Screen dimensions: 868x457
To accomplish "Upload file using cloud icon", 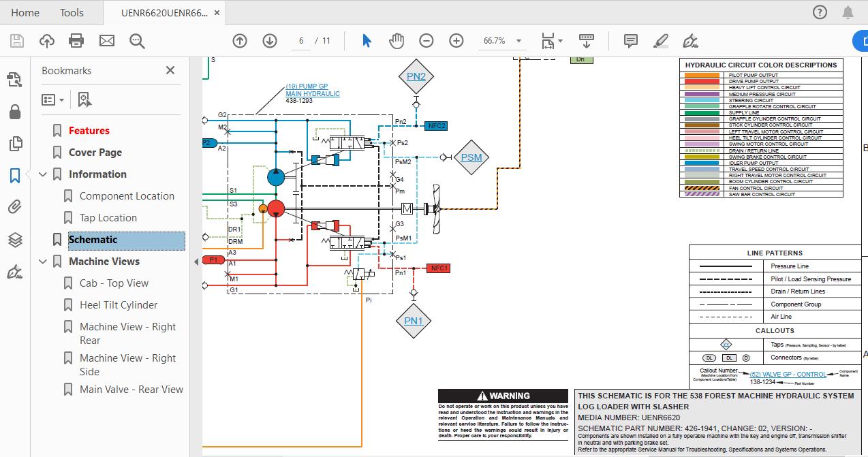I will (47, 41).
